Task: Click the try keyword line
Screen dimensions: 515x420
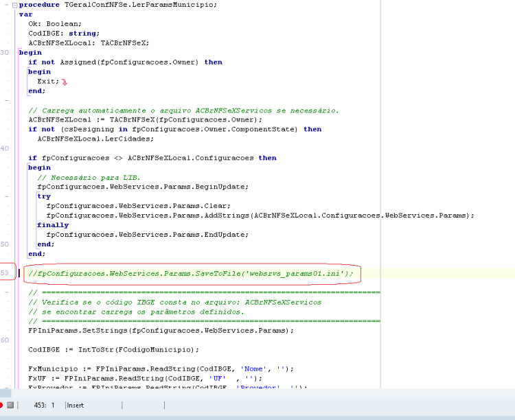Action: coord(44,196)
